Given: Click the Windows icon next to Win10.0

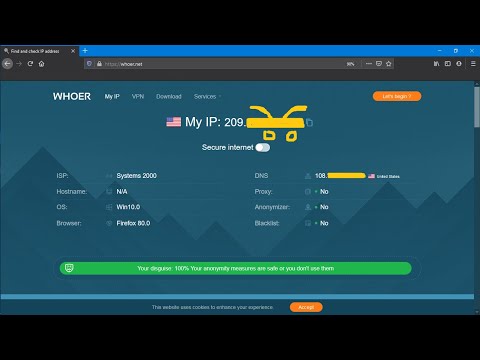Looking at the screenshot, I should click(x=109, y=207).
